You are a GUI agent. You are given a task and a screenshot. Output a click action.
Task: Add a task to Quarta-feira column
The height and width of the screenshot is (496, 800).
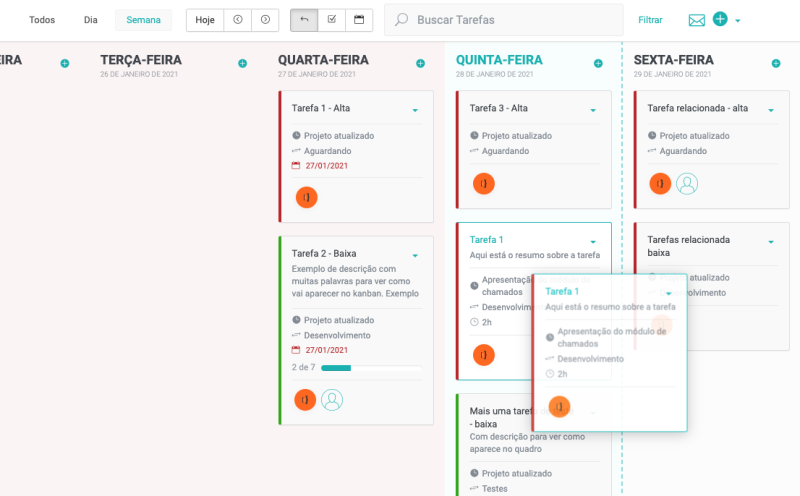click(x=420, y=63)
